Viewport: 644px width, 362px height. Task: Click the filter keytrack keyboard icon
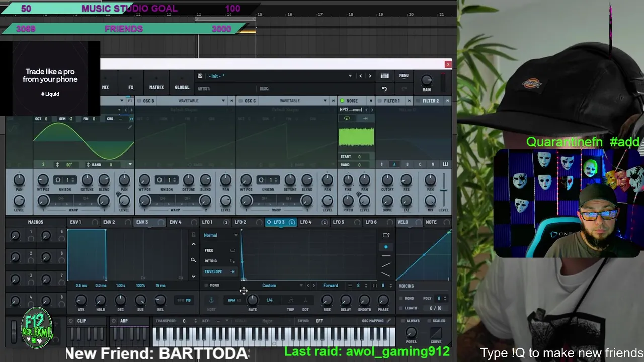[x=445, y=164]
